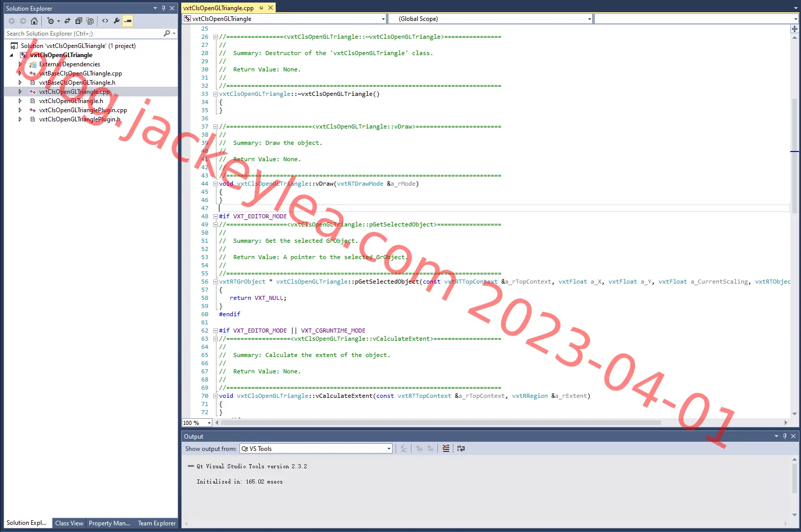Viewport: 801px width, 532px height.
Task: Open the search options dropdown arrow
Action: click(x=174, y=33)
